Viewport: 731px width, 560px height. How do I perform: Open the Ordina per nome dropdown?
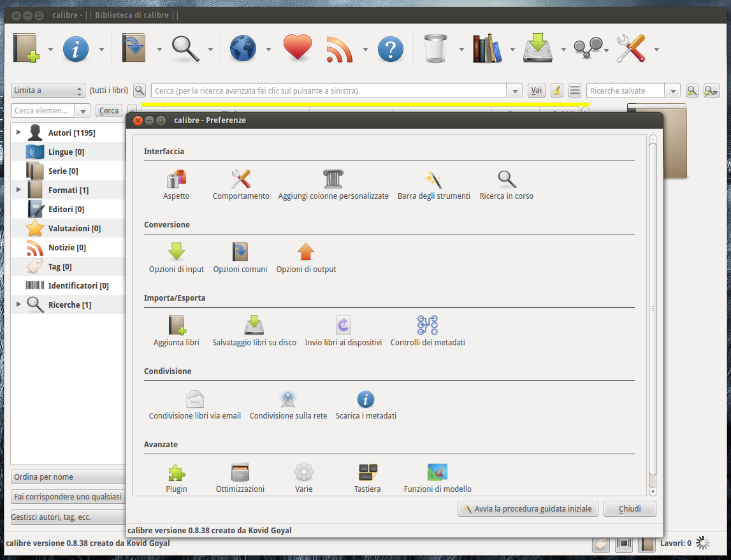click(69, 477)
